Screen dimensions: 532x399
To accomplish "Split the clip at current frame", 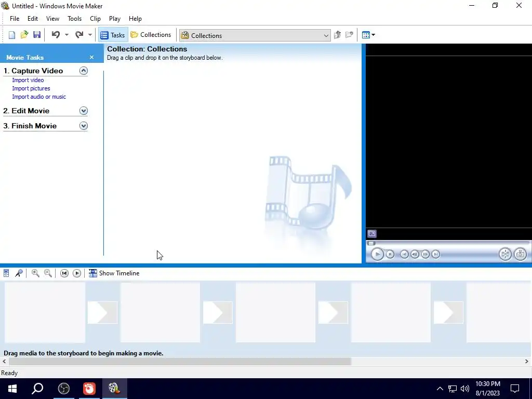I will click(x=505, y=254).
